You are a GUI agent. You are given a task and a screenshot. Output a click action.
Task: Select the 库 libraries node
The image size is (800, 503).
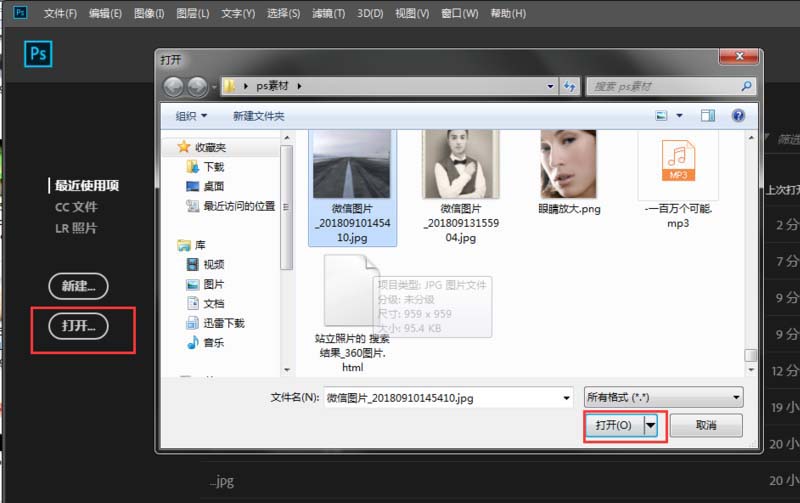click(x=191, y=245)
